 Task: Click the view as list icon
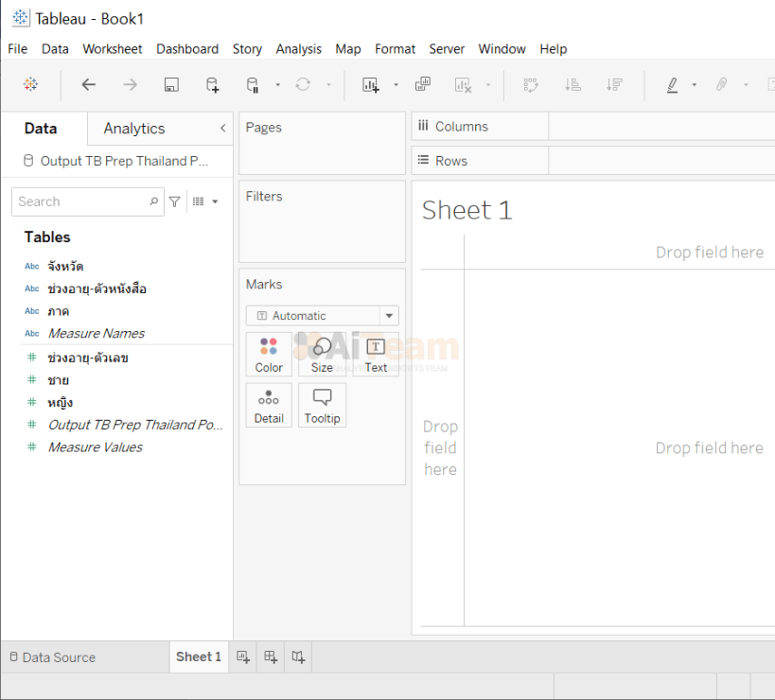coord(198,201)
